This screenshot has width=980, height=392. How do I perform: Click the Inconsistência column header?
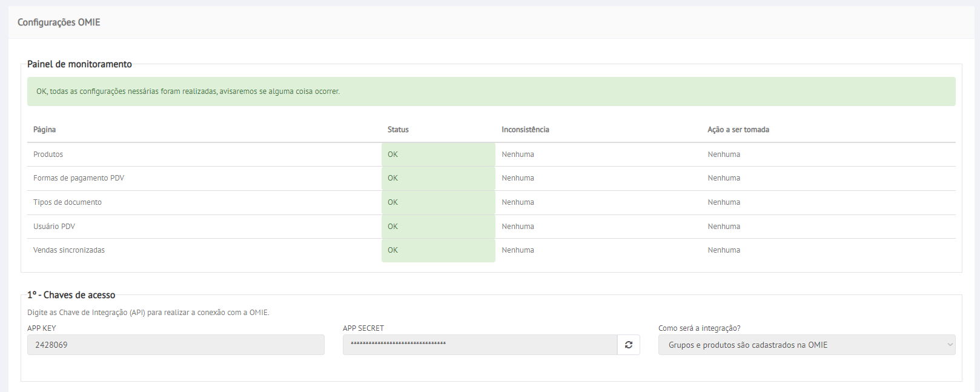coord(525,130)
